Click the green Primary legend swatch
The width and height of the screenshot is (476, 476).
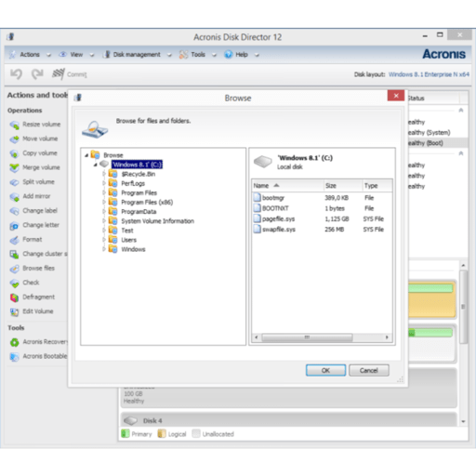pyautogui.click(x=126, y=433)
